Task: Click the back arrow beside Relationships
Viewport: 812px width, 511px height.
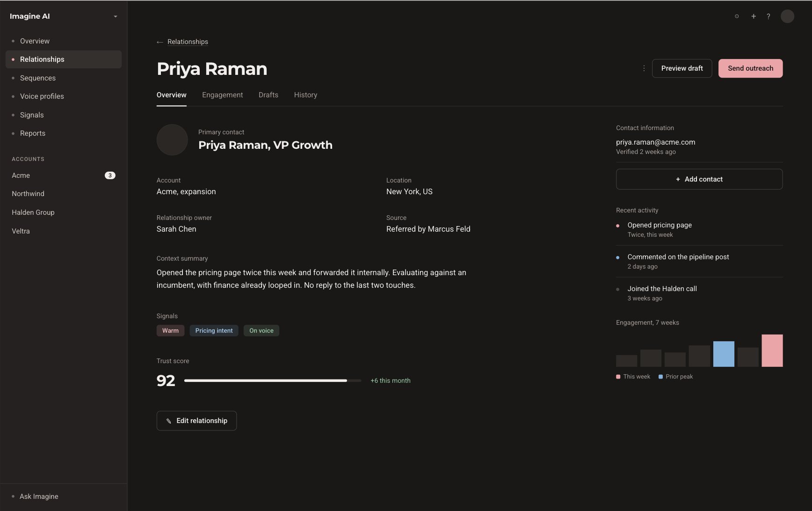Action: [160, 42]
